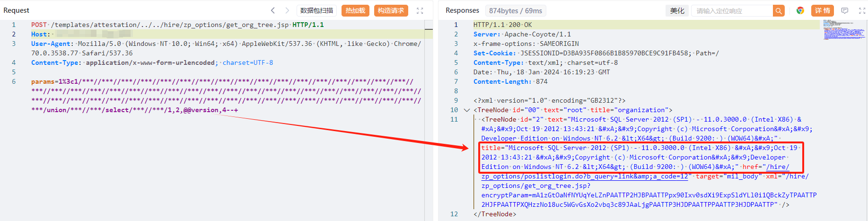
Task: Click the Server: Apache-Coyote/1.1 response header
Action: coord(522,34)
